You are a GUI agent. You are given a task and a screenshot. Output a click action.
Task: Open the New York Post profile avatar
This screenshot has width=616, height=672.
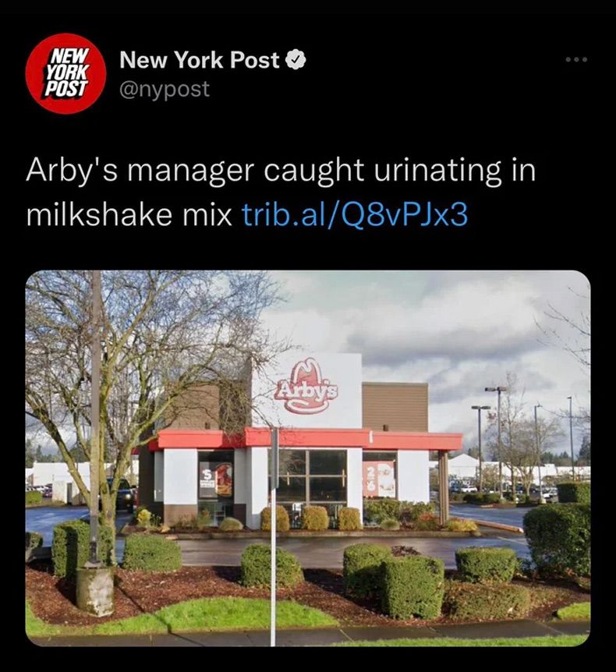click(65, 74)
